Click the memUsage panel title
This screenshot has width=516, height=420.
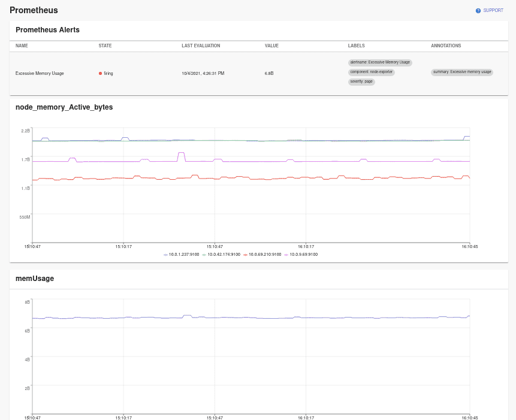pyautogui.click(x=35, y=279)
